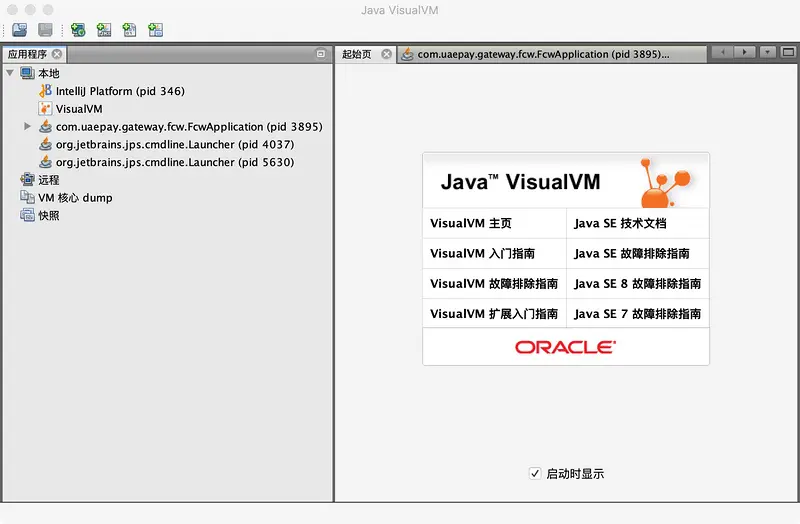Screen dimensions: 800x524
Task: Open the VisualVM 主页 link
Action: pos(471,223)
